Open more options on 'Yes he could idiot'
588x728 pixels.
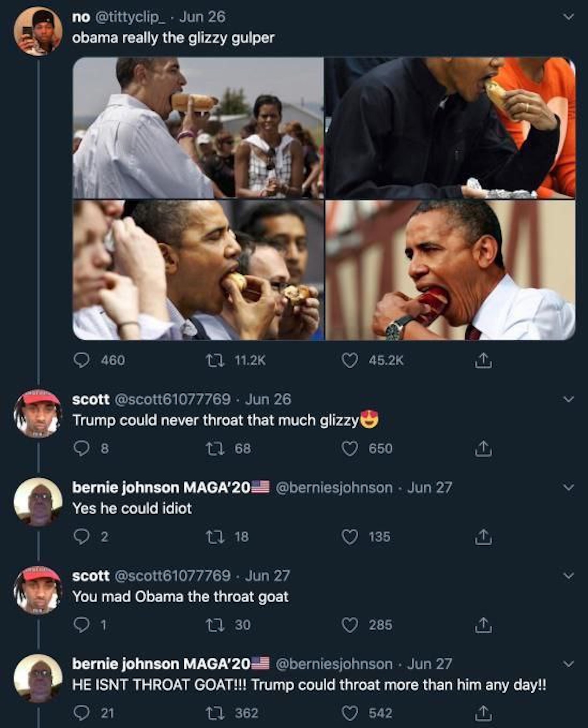click(x=569, y=487)
